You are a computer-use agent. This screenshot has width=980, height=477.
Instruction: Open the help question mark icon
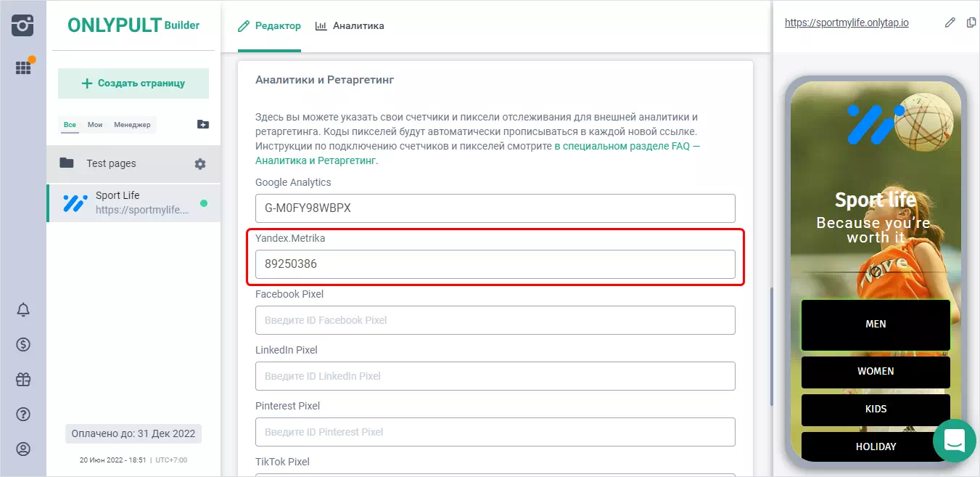pyautogui.click(x=23, y=415)
